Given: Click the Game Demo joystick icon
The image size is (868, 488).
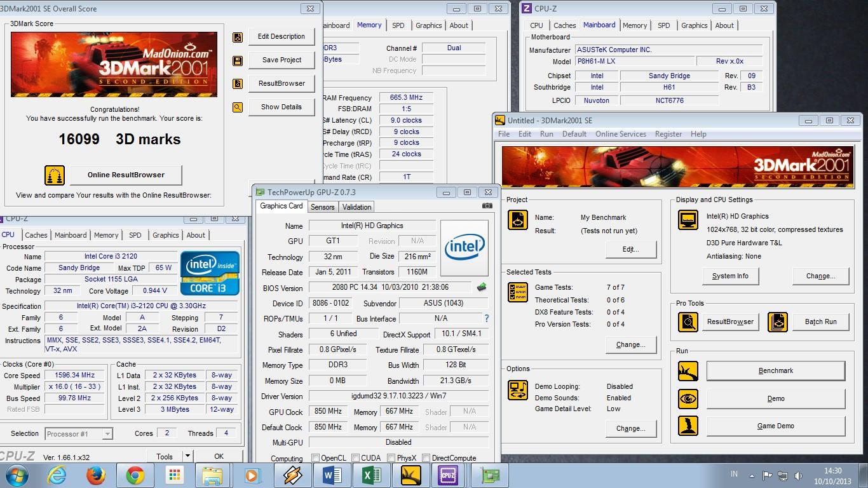Looking at the screenshot, I should (x=688, y=426).
